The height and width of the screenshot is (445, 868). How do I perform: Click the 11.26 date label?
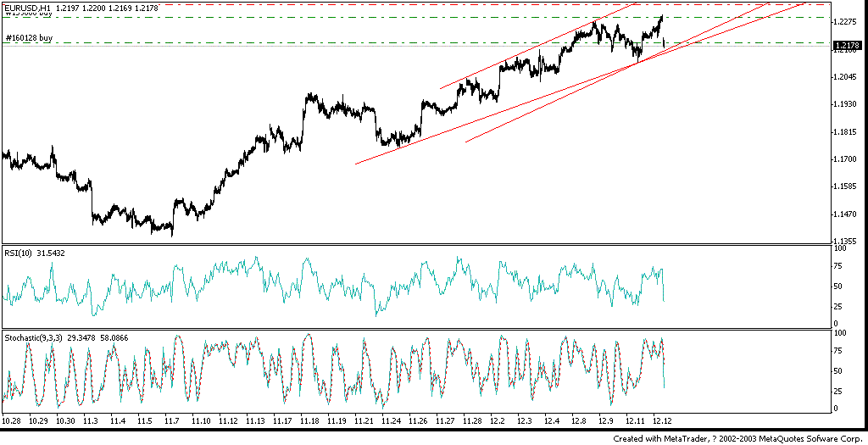pos(417,421)
